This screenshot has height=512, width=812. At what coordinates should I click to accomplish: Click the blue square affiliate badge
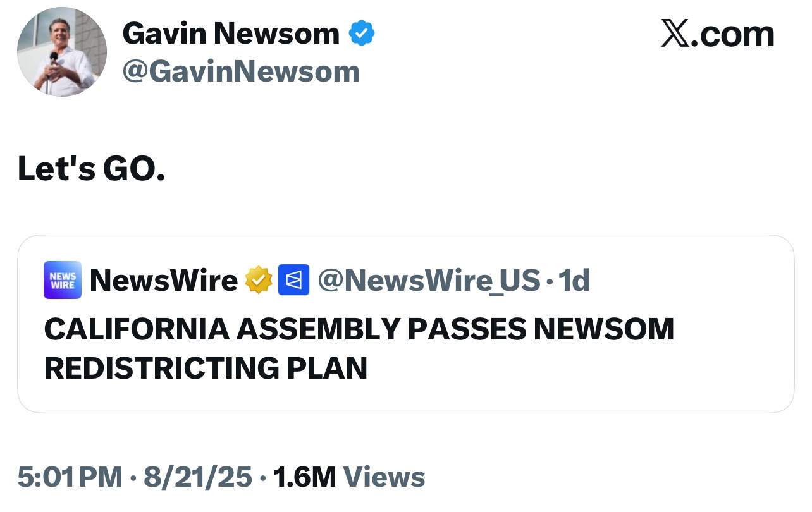tap(294, 280)
